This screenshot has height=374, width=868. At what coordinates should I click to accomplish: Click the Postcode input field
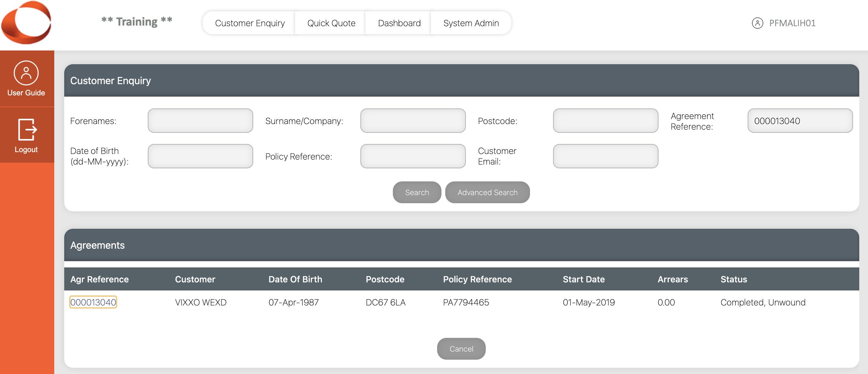pos(605,121)
